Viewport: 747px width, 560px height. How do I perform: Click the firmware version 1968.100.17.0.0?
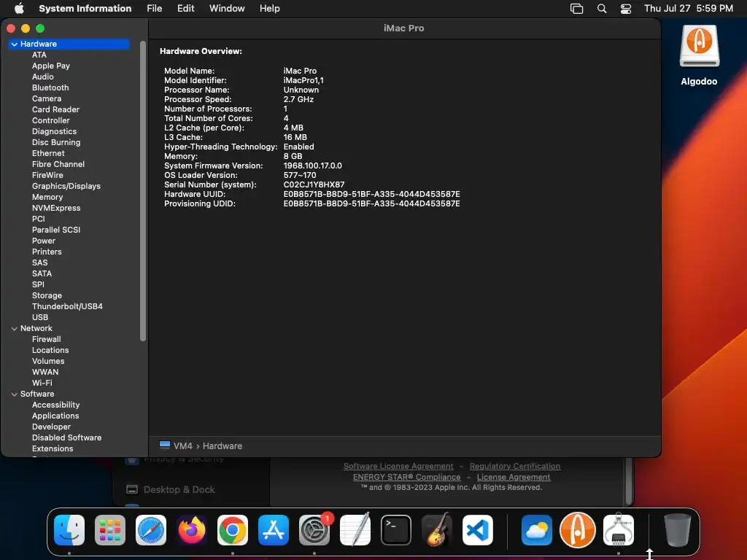pos(312,166)
